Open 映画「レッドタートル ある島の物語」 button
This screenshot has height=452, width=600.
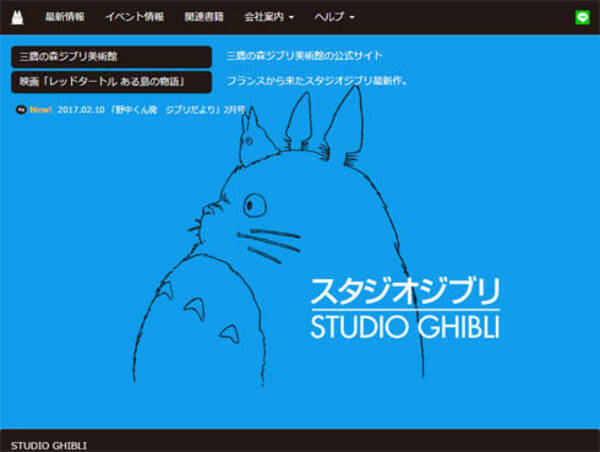pos(111,82)
